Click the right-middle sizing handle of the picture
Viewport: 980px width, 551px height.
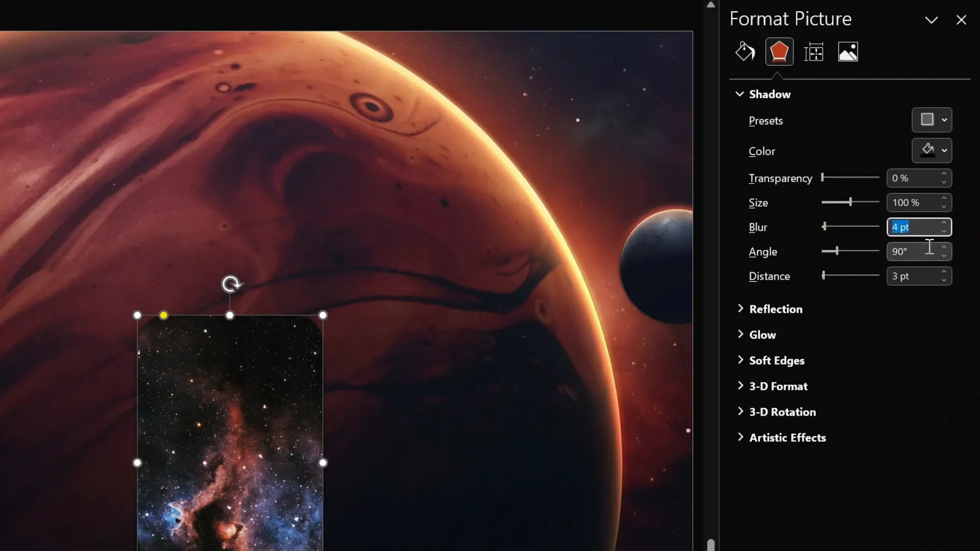[x=323, y=463]
